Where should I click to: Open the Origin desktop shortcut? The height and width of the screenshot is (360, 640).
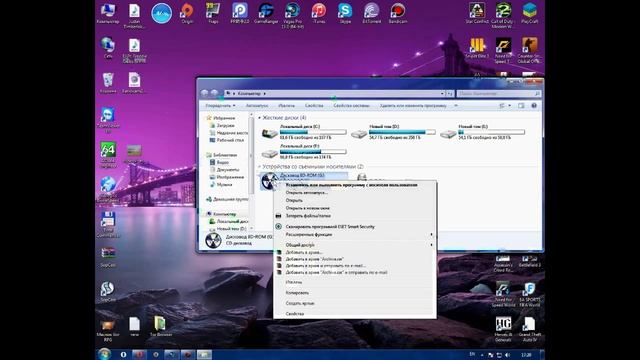click(187, 13)
